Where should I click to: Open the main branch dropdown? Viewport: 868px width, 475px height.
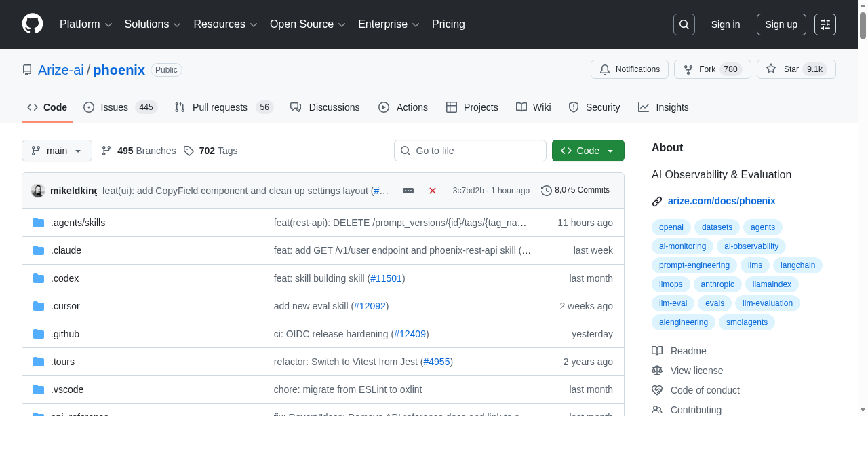57,151
